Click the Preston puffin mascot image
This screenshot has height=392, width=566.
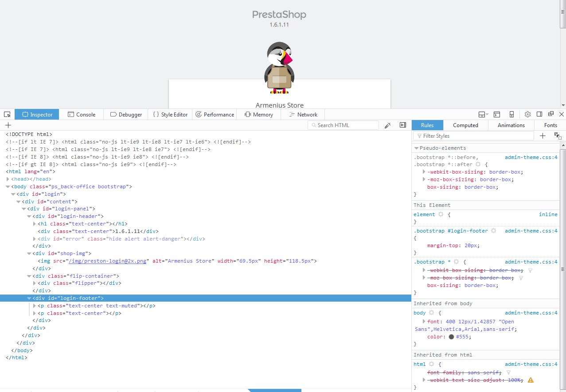[279, 68]
